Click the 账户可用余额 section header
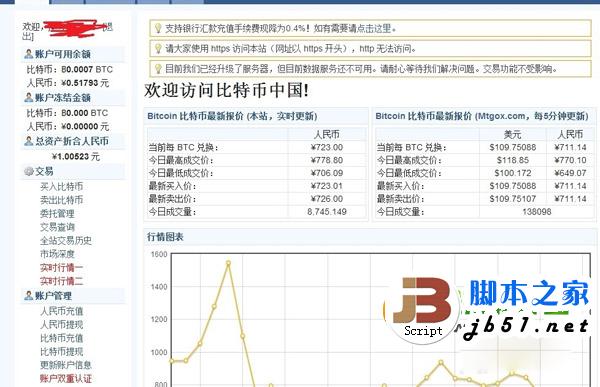Screen dimensions: 600x387 click(73, 54)
